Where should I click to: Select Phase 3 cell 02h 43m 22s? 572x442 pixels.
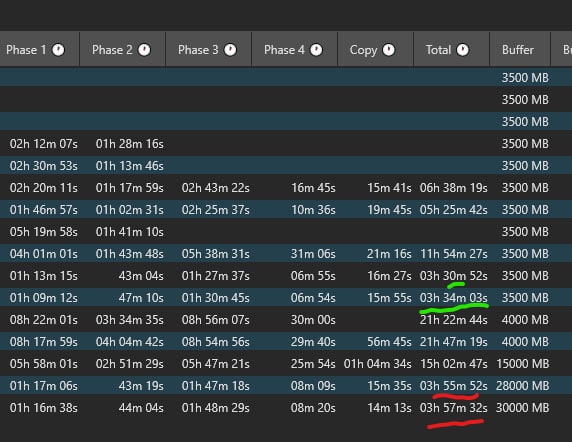point(216,188)
